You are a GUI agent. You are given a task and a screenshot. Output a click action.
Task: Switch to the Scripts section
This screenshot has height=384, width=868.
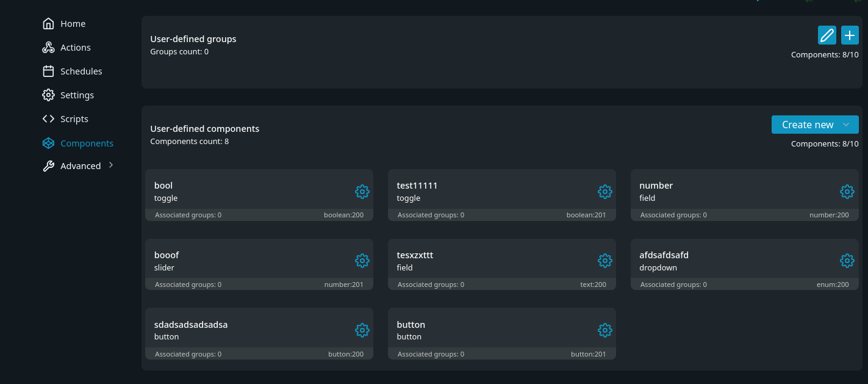coord(74,119)
